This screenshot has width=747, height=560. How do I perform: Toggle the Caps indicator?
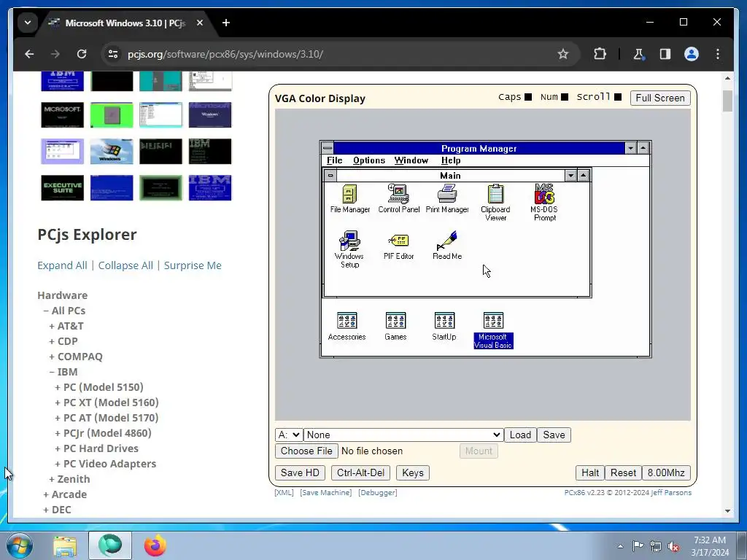tap(528, 97)
